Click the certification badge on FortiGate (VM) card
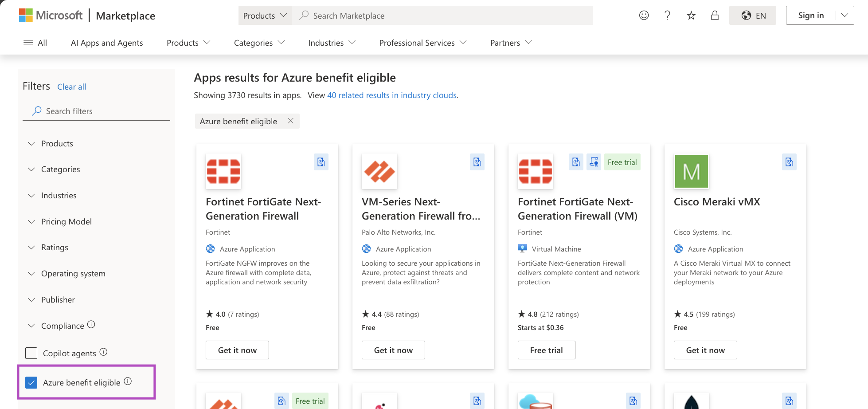 [x=594, y=162]
